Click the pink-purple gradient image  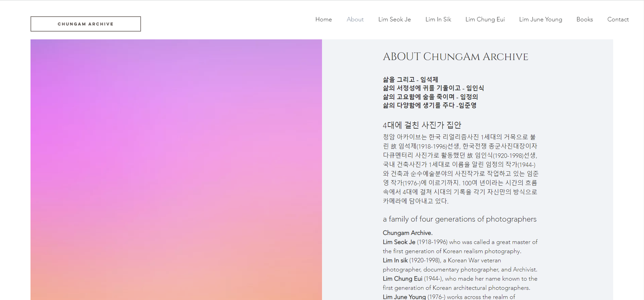176,170
